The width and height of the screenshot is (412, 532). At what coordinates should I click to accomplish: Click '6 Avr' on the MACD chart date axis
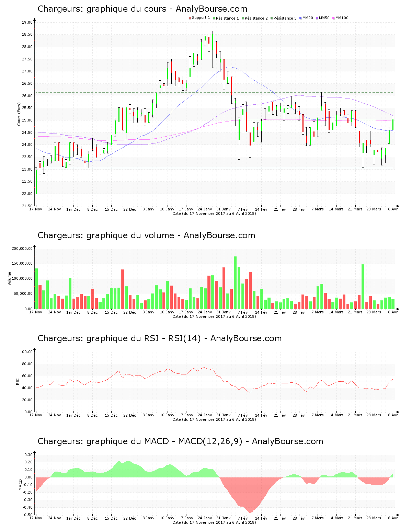tap(393, 518)
